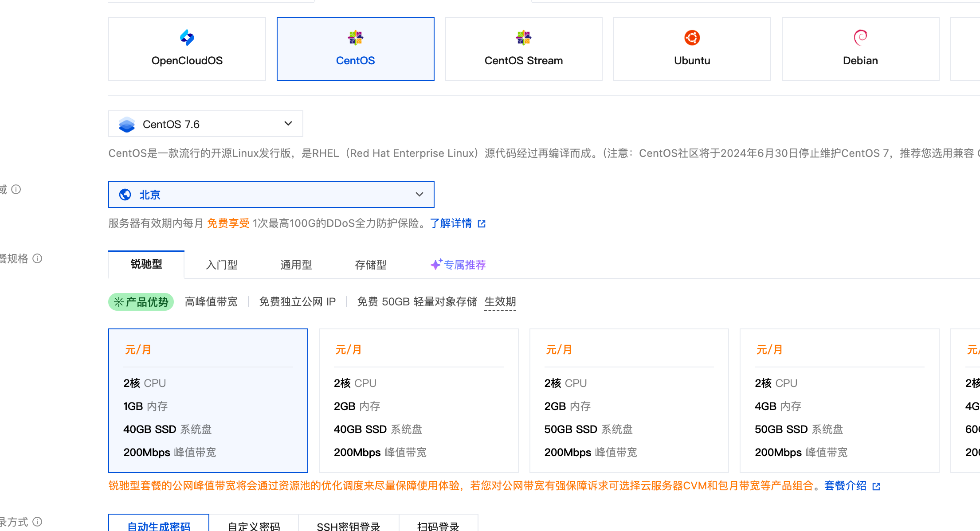Click the external link icon after 了解详情
The height and width of the screenshot is (531, 980).
click(482, 224)
